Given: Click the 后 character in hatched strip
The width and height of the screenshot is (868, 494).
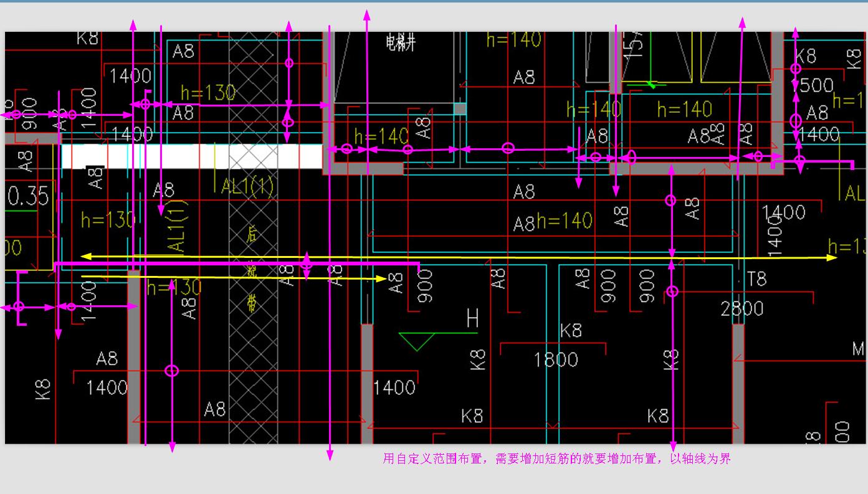Looking at the screenshot, I should [x=252, y=234].
